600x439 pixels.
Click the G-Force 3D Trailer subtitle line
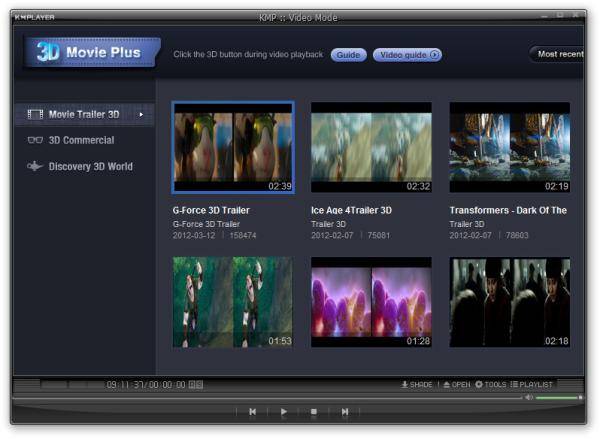(x=206, y=224)
